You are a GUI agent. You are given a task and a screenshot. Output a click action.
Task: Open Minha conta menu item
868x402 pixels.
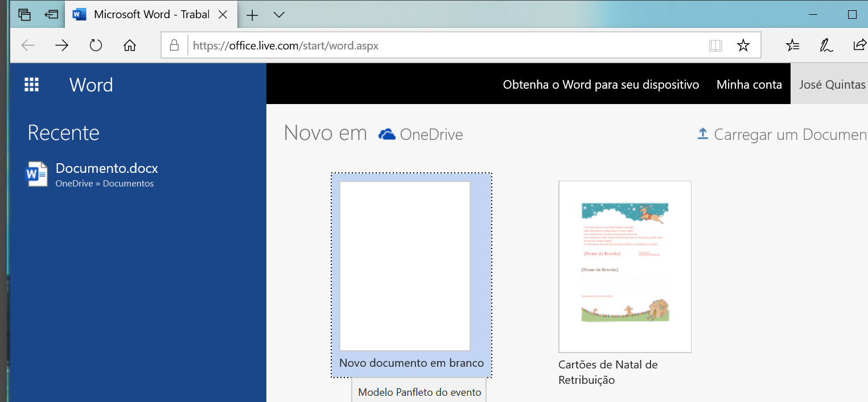(x=749, y=85)
